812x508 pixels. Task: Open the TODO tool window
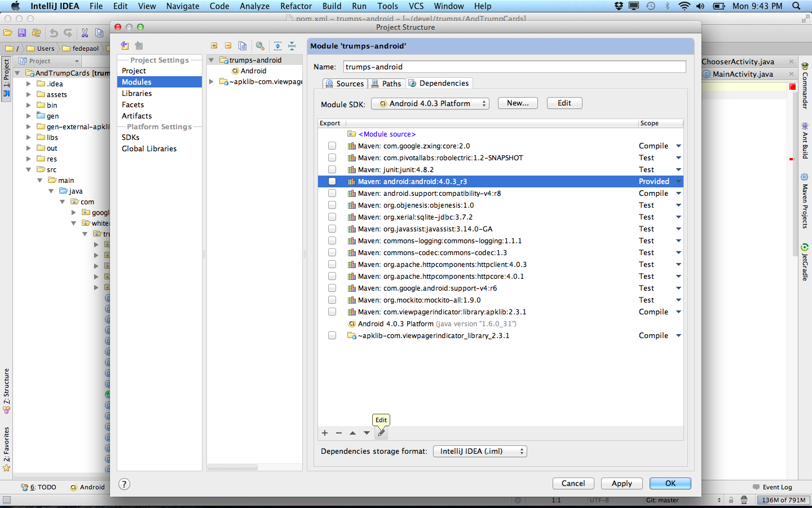click(39, 487)
